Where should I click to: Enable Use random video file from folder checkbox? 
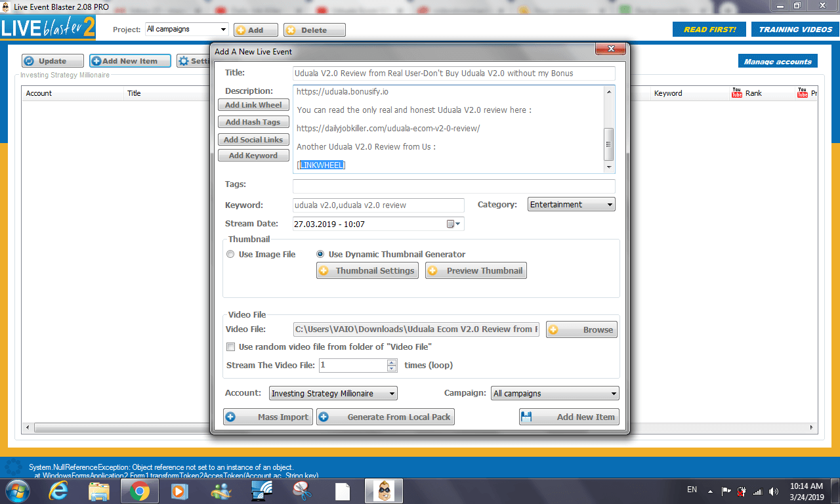coord(230,347)
